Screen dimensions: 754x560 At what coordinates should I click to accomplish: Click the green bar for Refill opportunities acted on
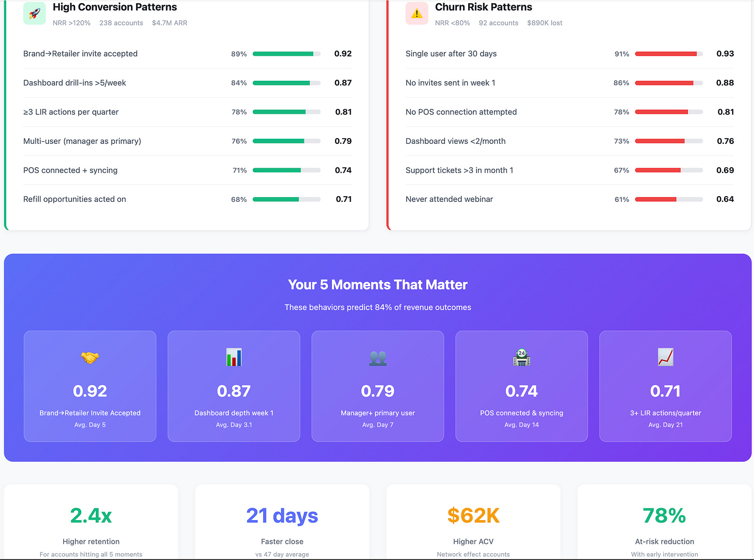tap(286, 199)
